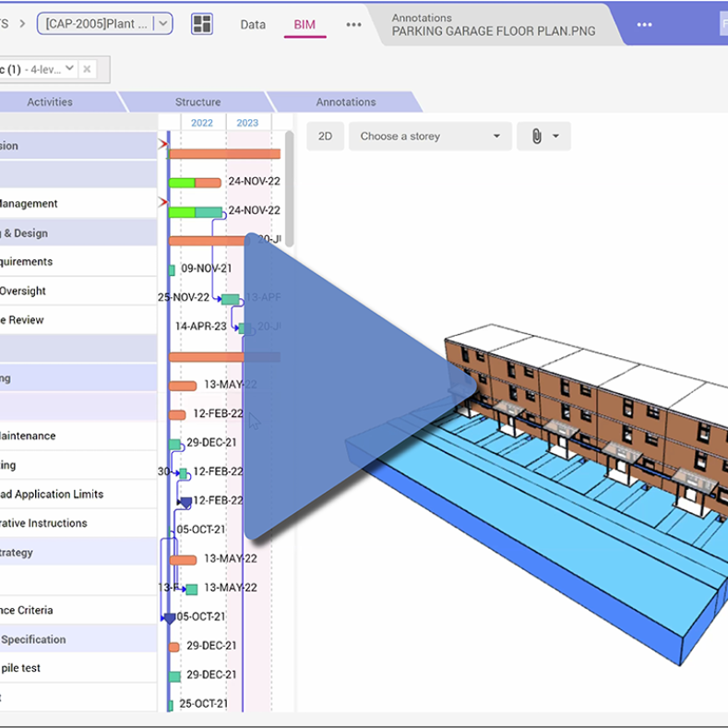Select the Application Limits activity row
The width and height of the screenshot is (728, 728).
tap(78, 494)
